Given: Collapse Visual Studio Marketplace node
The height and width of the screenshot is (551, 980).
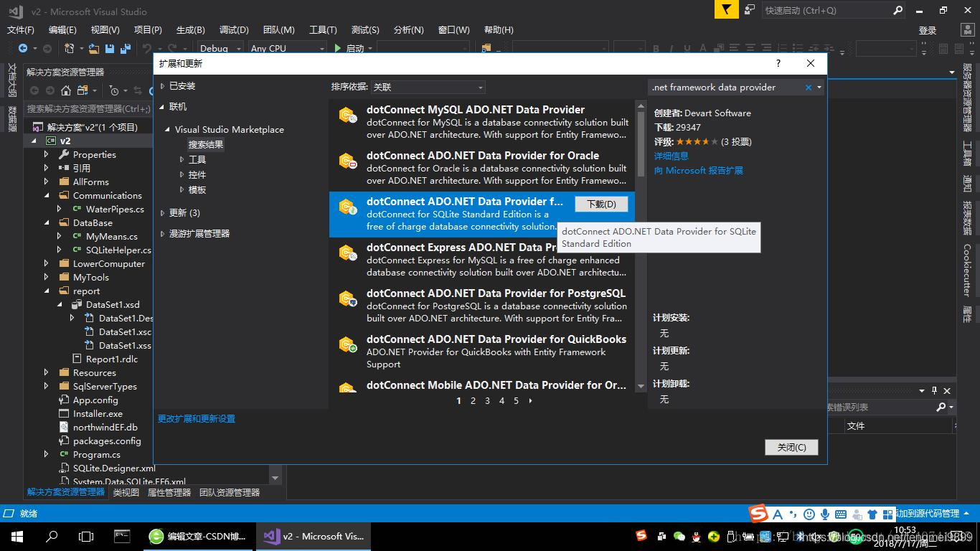Looking at the screenshot, I should tap(168, 129).
